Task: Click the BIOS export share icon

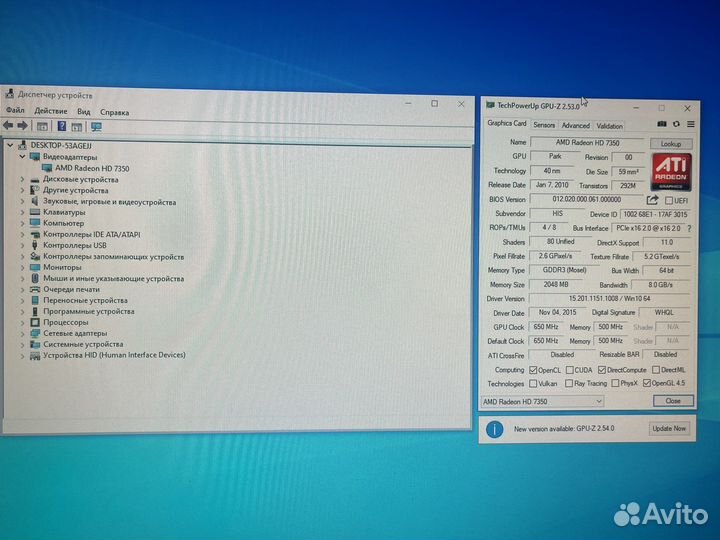Action: coord(653,199)
